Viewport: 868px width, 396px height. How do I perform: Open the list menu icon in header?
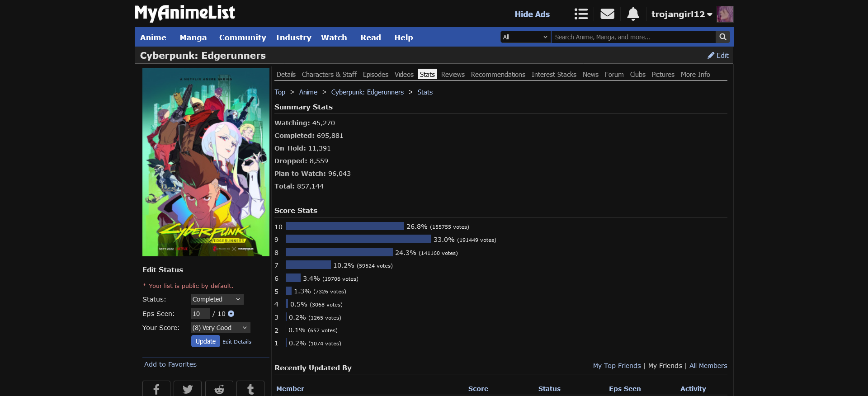581,14
